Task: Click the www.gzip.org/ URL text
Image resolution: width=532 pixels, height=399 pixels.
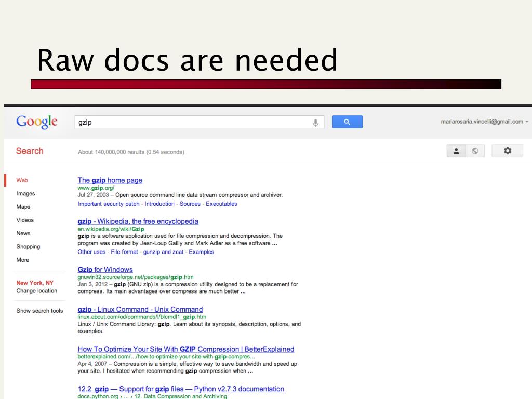Action: pos(96,188)
